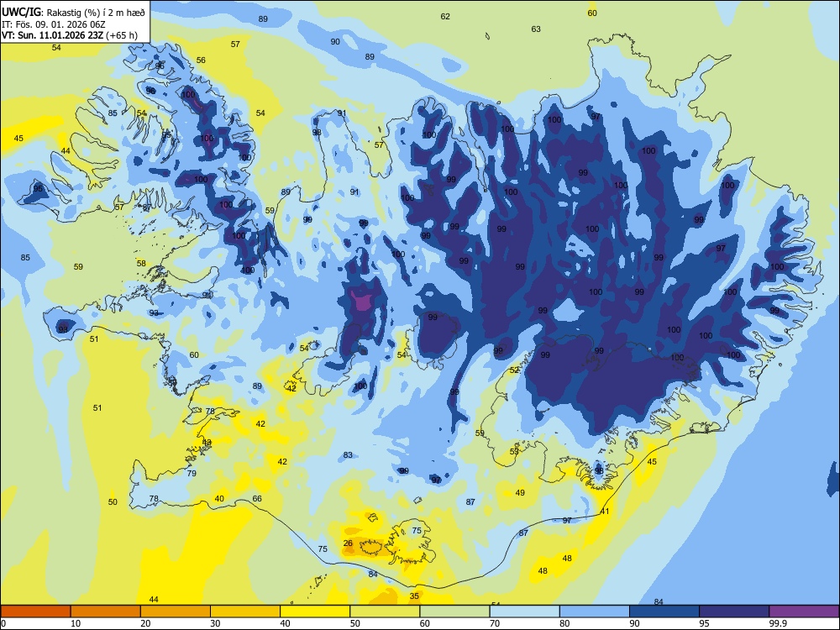The height and width of the screenshot is (630, 840).
Task: Click the humidity value '63' over the northern sea
Action: (536, 29)
